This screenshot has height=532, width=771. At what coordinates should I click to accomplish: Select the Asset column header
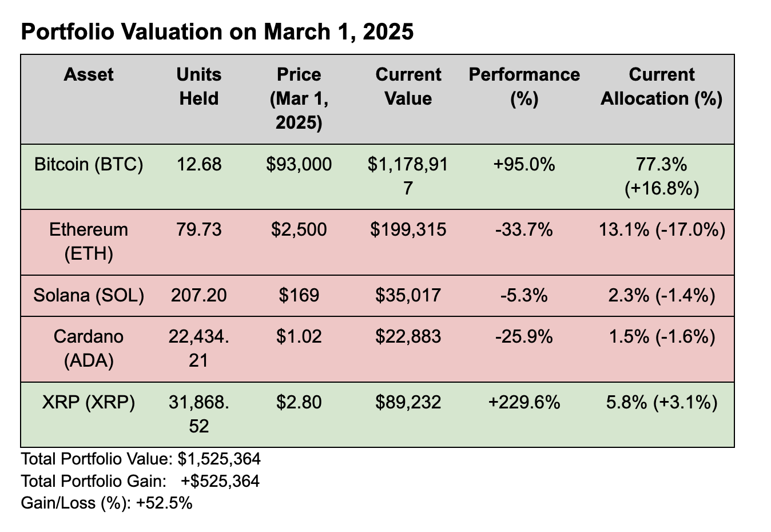tap(89, 75)
